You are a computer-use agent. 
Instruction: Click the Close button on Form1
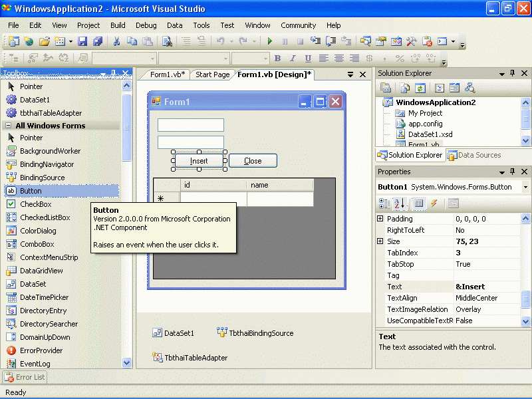(253, 161)
